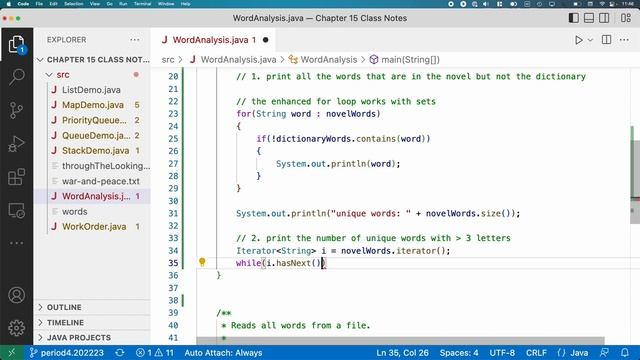Expand the OUTLINE section
The image size is (640, 360).
pyautogui.click(x=93, y=307)
